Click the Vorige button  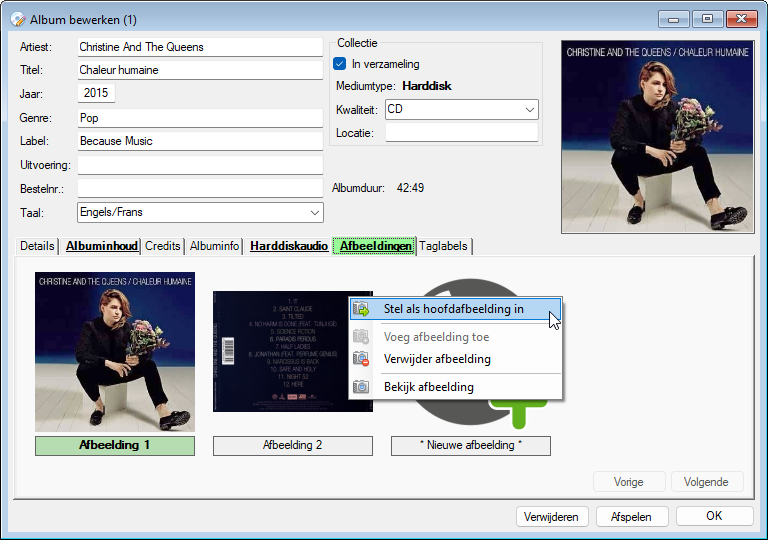pyautogui.click(x=629, y=482)
